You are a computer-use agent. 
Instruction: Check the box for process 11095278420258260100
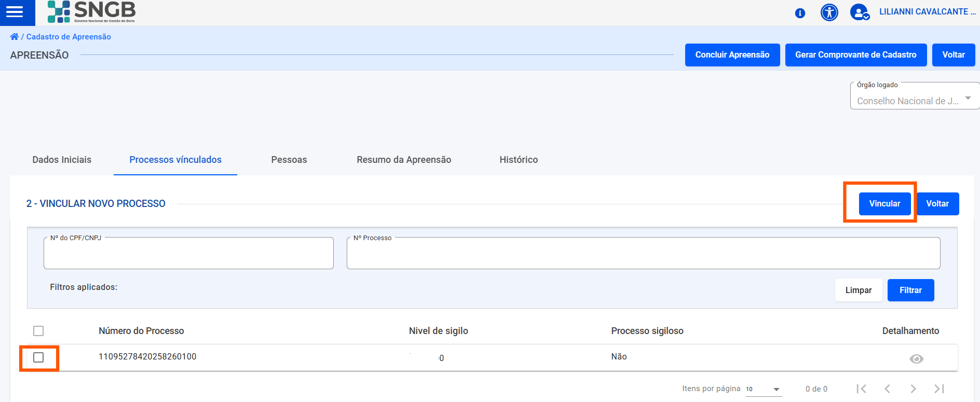(x=38, y=357)
